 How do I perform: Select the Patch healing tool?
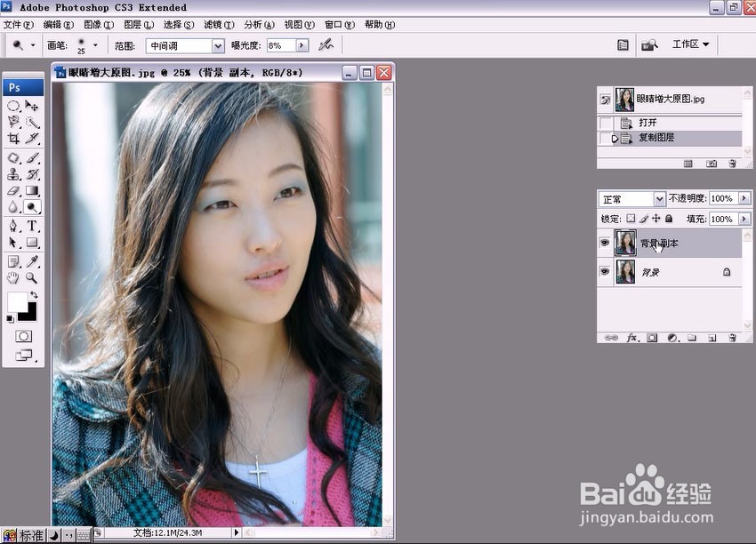point(13,157)
